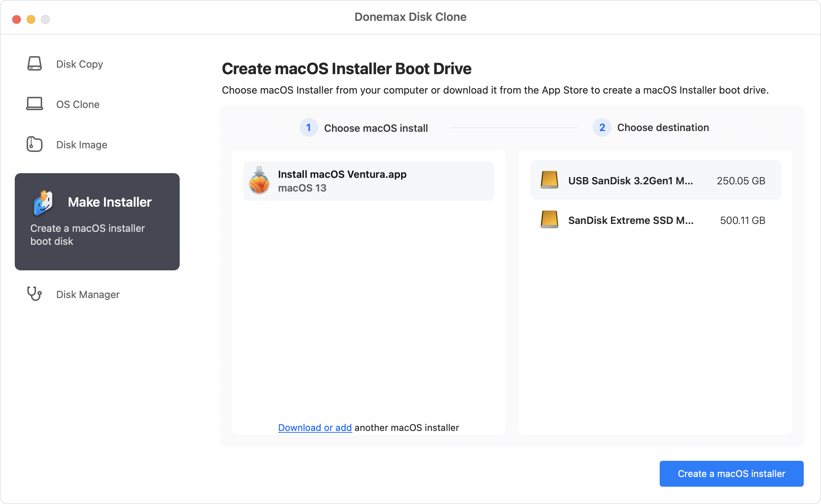Select Install macOS Ventura.app as installer
This screenshot has height=504, width=821.
[x=368, y=180]
